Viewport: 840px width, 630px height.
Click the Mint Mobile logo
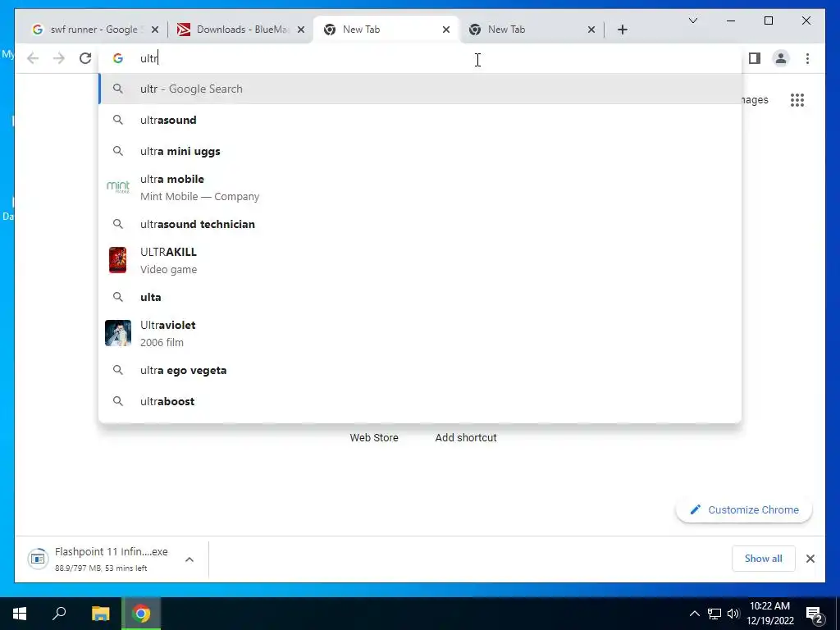118,187
